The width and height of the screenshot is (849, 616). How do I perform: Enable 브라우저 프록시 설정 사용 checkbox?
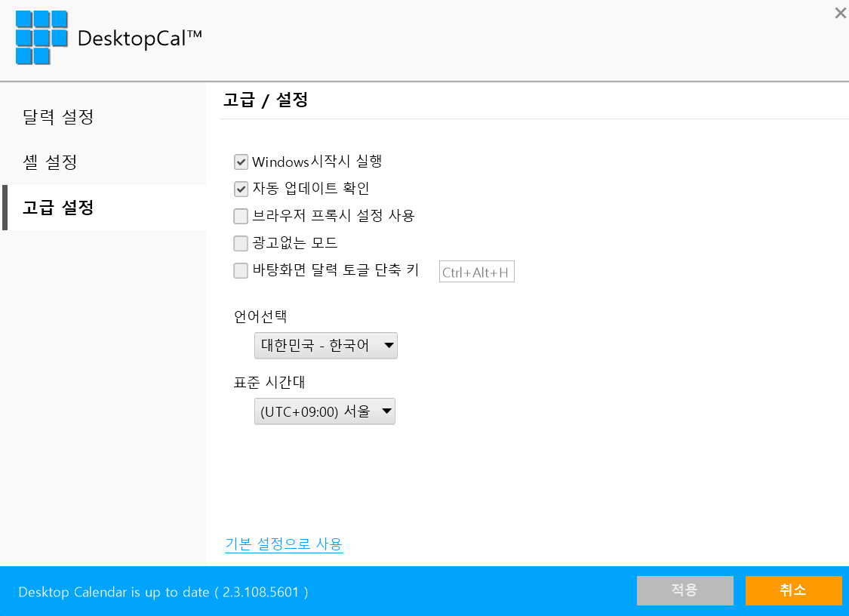[241, 216]
